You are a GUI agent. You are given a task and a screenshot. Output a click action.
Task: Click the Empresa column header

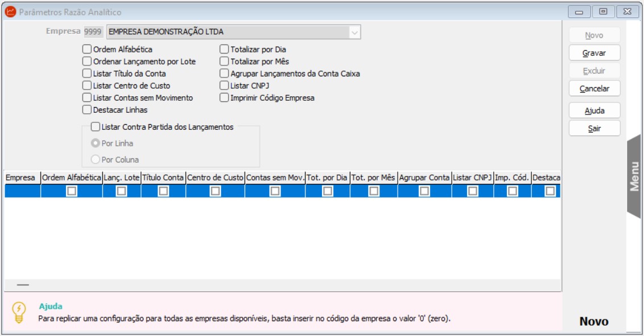tap(22, 178)
